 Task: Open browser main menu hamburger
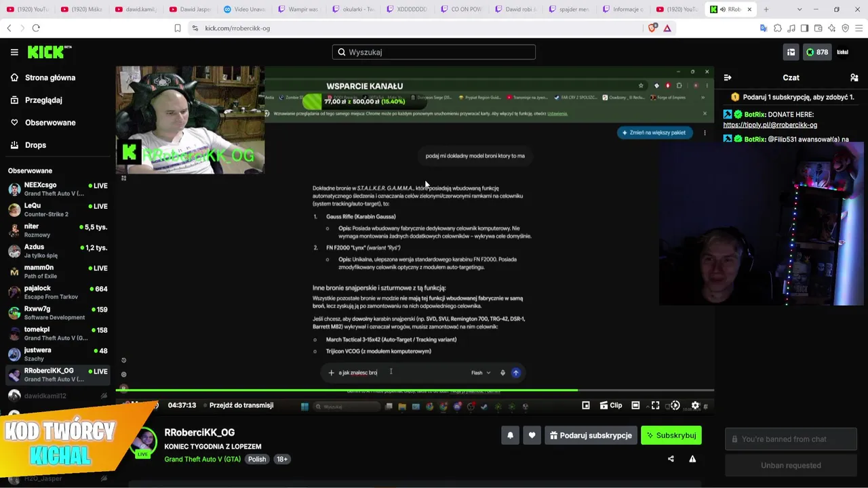(x=859, y=28)
